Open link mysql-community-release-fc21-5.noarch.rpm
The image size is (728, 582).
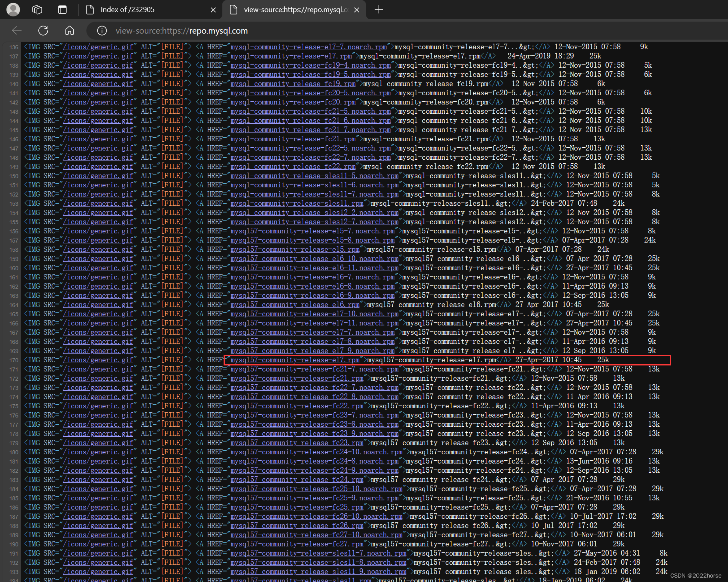pos(311,111)
